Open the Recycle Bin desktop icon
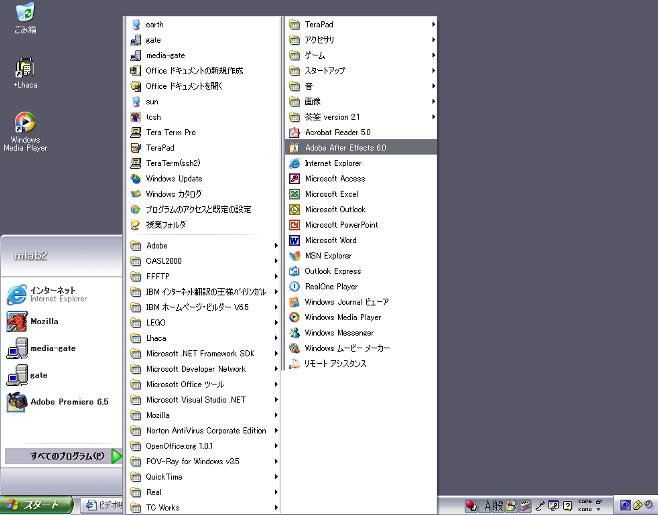Viewport: 658px width, 515px height. coord(25,12)
